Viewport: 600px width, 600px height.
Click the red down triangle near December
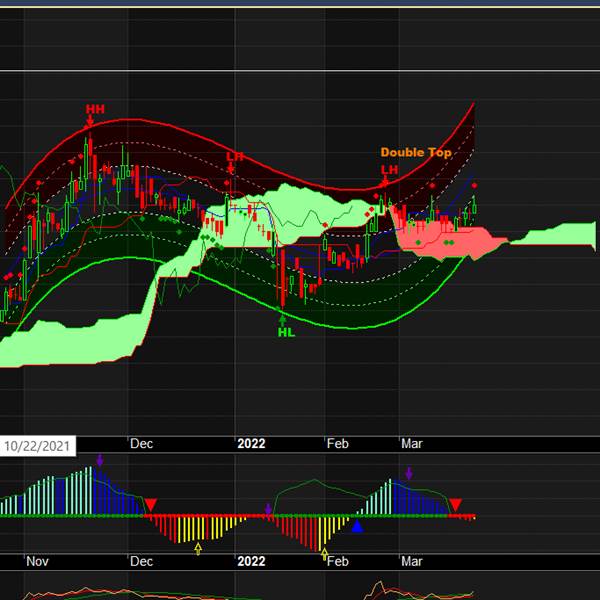pyautogui.click(x=150, y=505)
